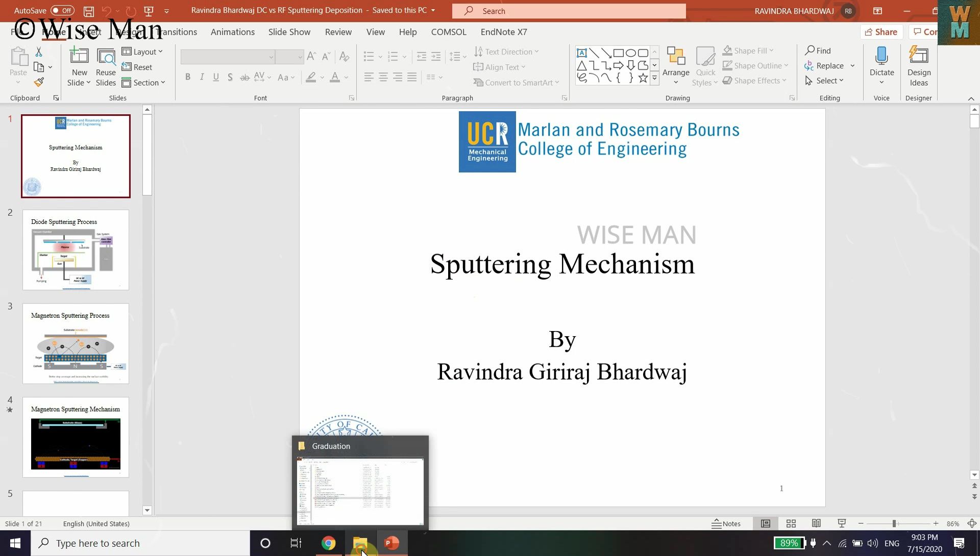980x556 pixels.
Task: Switch to the Review tab
Action: pyautogui.click(x=338, y=32)
